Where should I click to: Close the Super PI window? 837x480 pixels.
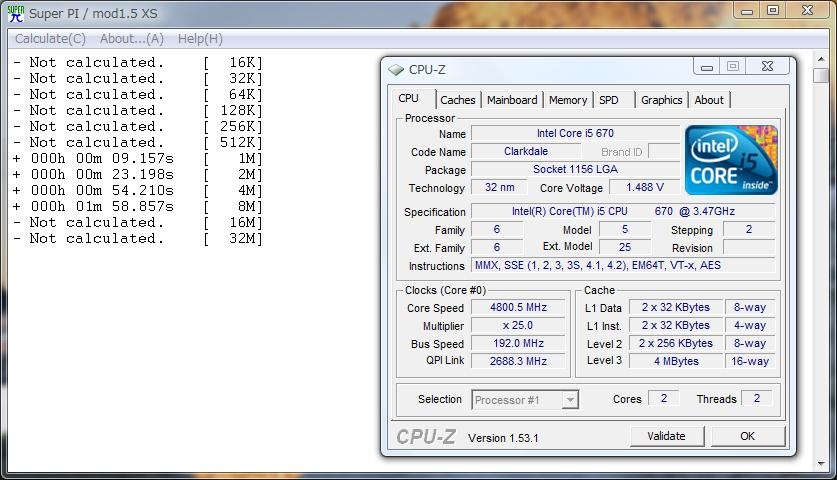point(808,11)
